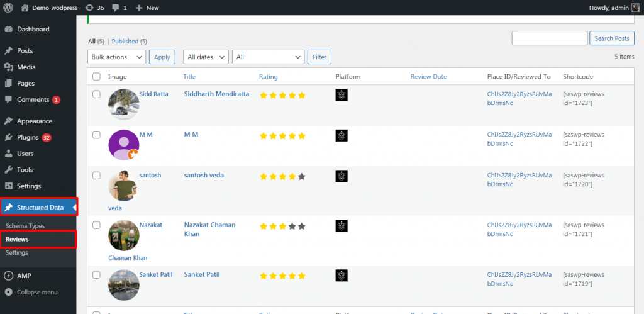Open the All platforms filter dropdown
This screenshot has width=644, height=314.
point(268,57)
